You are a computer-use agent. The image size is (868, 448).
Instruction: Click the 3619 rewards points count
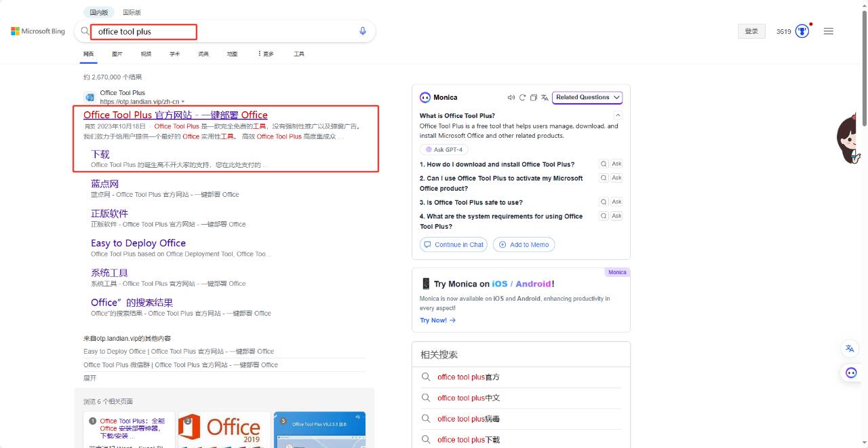point(784,31)
